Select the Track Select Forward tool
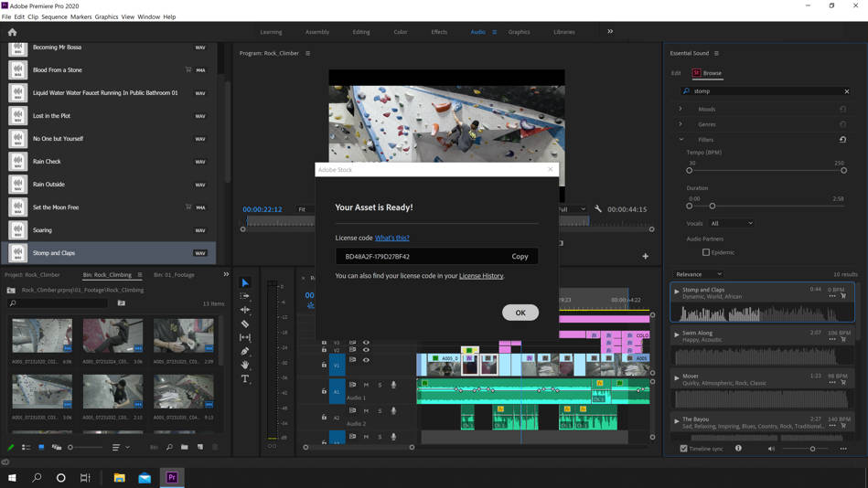Image resolution: width=868 pixels, height=488 pixels. 245,296
